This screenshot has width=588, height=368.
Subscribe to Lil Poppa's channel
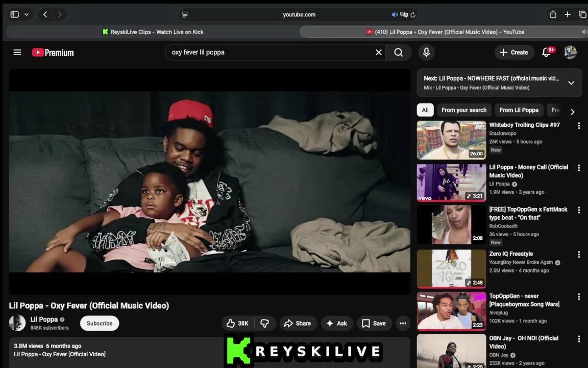tap(100, 324)
